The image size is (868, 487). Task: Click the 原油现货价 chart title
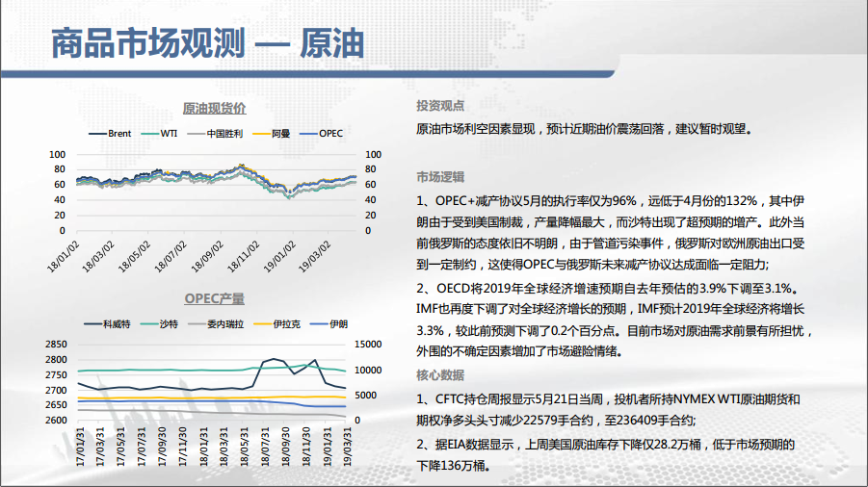click(x=213, y=108)
